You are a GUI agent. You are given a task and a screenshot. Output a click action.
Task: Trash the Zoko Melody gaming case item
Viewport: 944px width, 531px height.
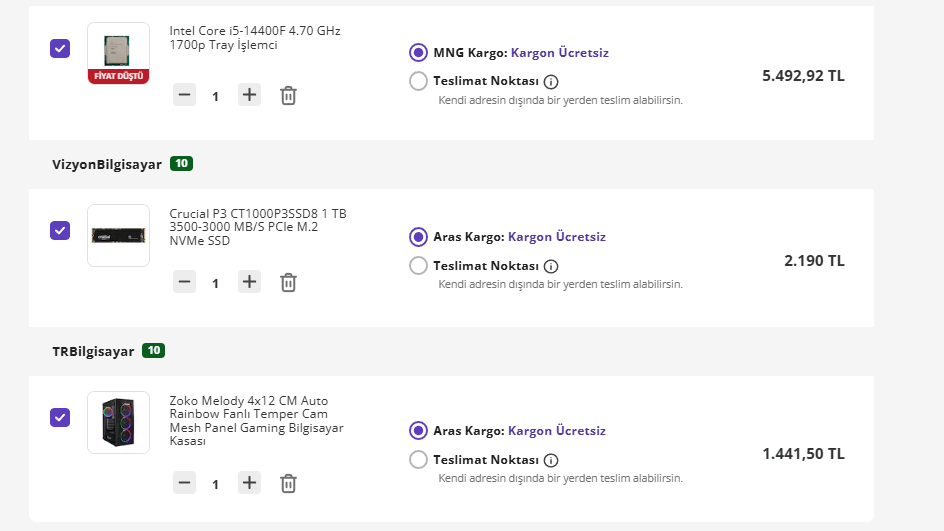click(288, 484)
